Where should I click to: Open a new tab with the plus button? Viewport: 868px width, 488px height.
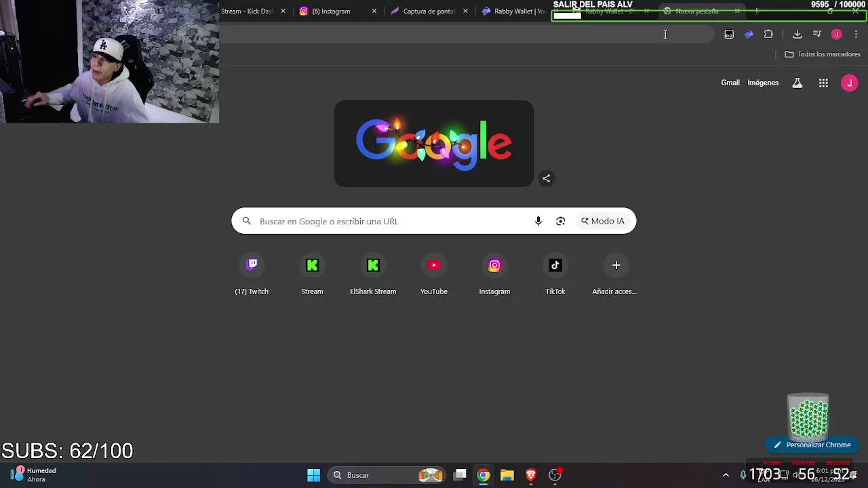click(757, 12)
